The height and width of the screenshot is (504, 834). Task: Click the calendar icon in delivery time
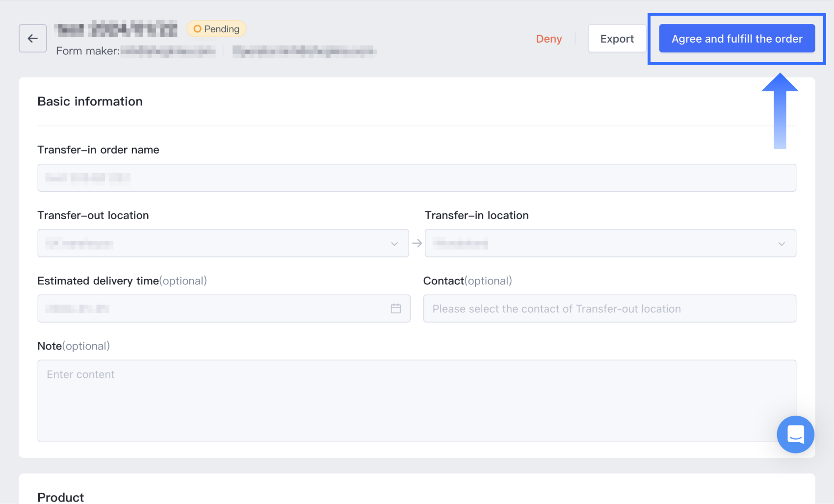point(396,308)
